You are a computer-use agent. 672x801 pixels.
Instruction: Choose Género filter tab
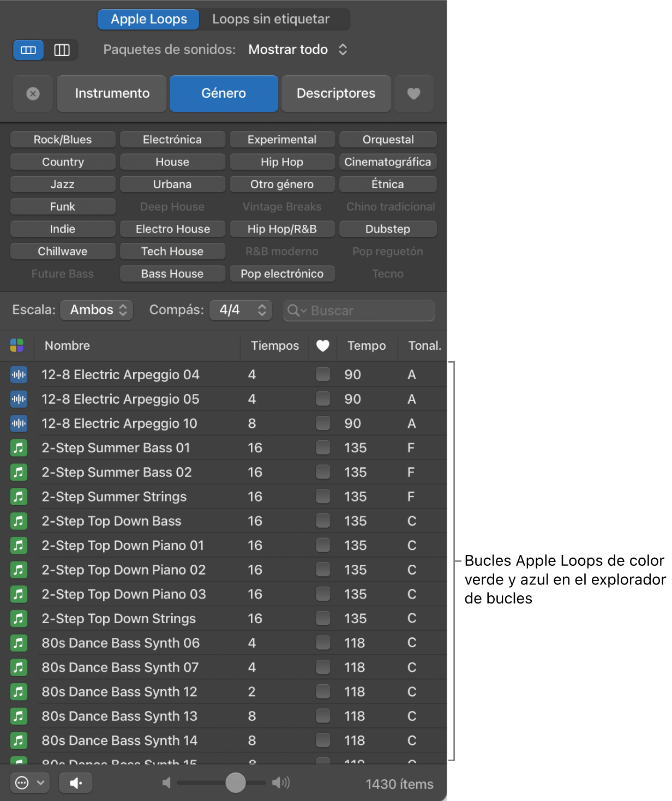[224, 94]
